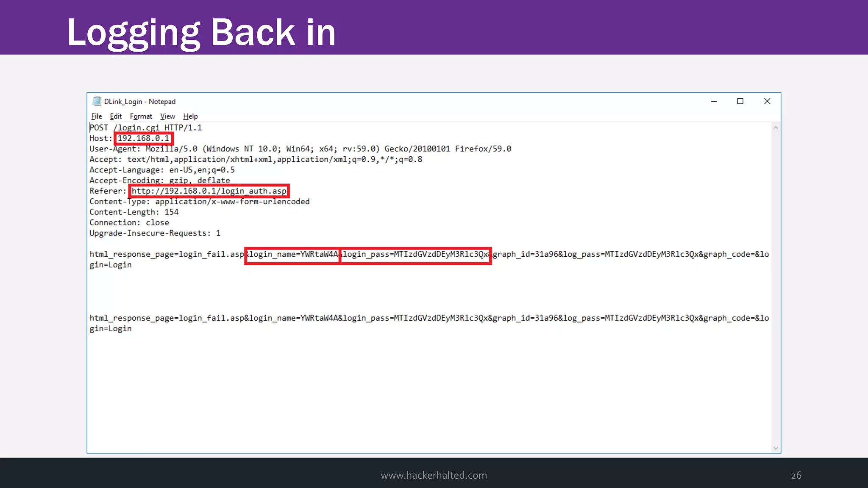Open the Format menu
The image size is (868, 488).
tap(141, 116)
